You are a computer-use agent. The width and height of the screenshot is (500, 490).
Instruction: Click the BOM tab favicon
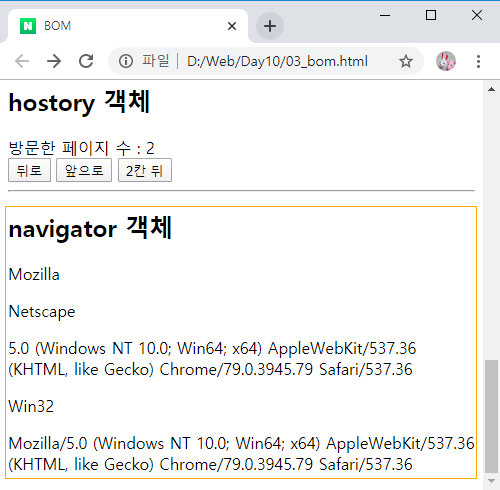(28, 26)
